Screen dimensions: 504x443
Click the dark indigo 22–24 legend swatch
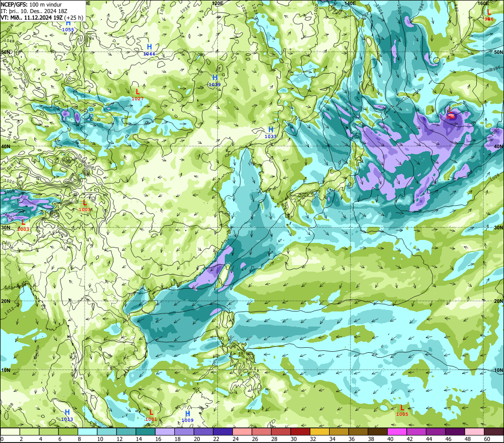pyautogui.click(x=223, y=431)
